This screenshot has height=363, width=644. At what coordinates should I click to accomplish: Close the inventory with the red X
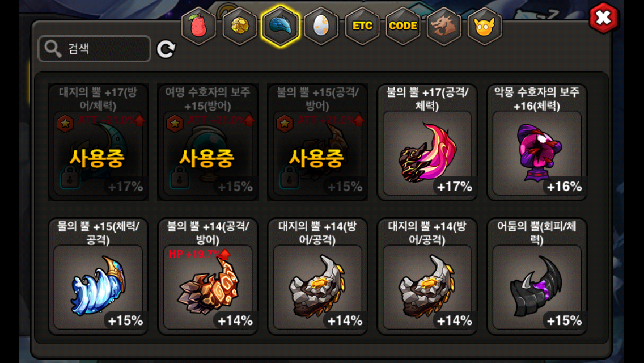[x=603, y=18]
